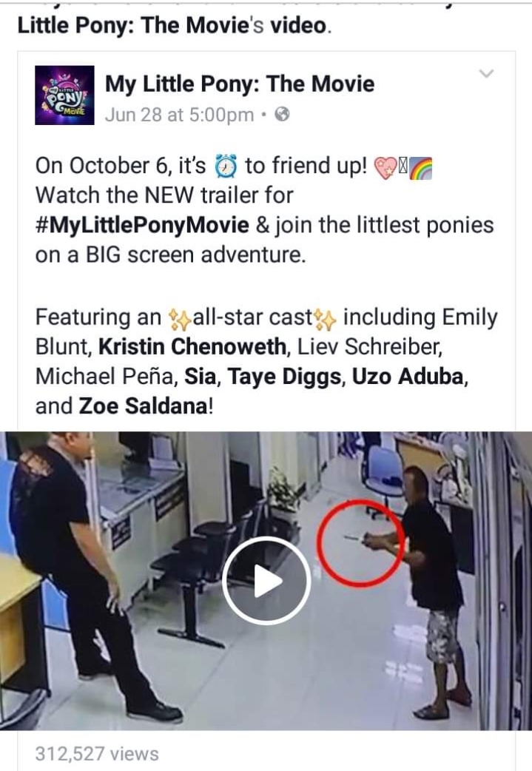Open the My Little Pony: The Movie page name
The width and height of the screenshot is (532, 771).
[x=240, y=84]
